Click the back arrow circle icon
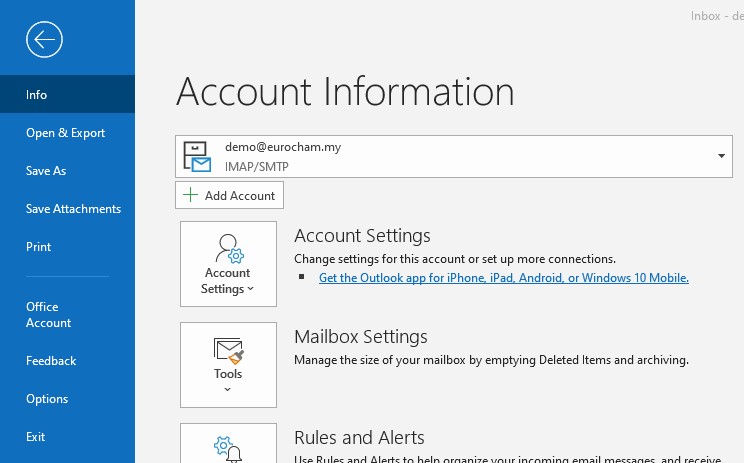This screenshot has width=744, height=463. (x=44, y=39)
